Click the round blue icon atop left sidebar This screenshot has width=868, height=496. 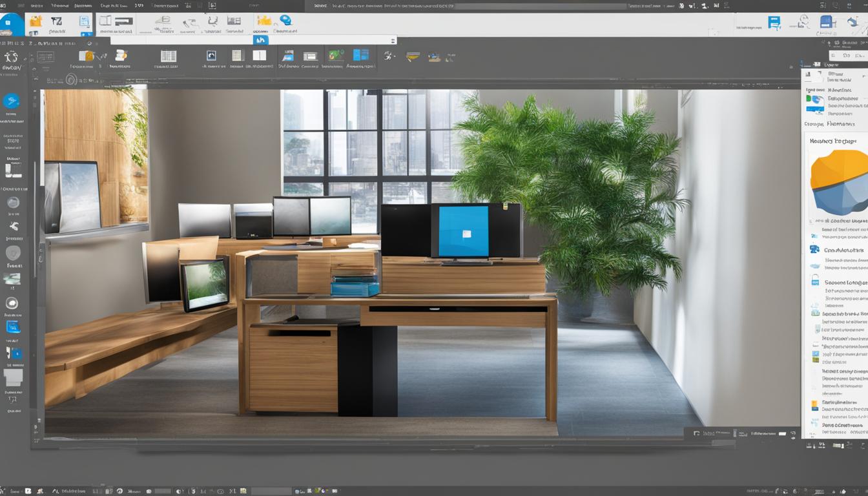12,101
